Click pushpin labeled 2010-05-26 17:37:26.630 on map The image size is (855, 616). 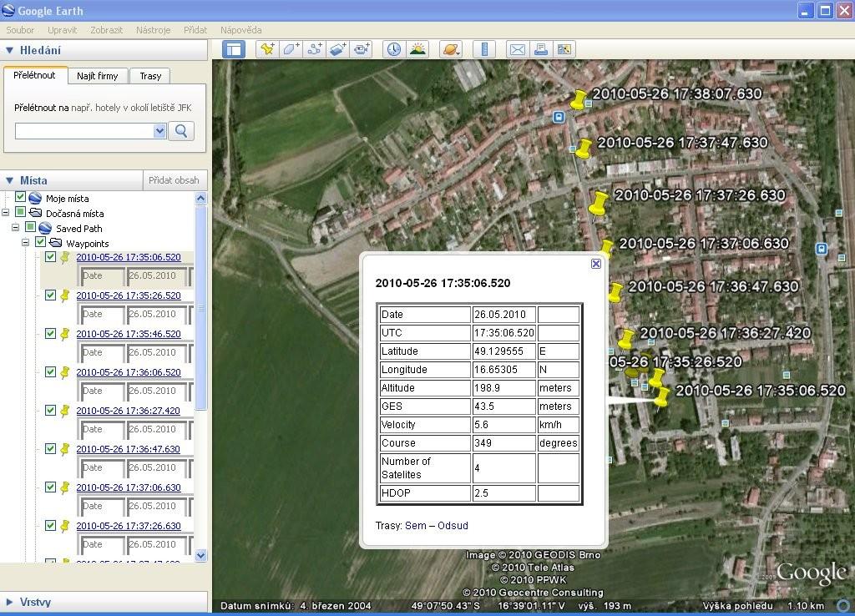(598, 205)
